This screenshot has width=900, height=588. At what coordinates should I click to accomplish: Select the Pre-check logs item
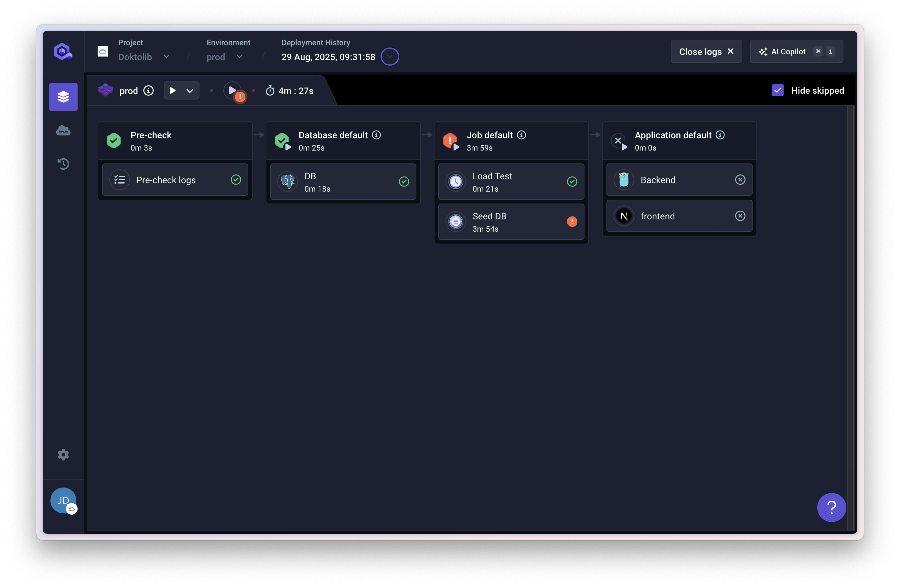click(x=175, y=180)
